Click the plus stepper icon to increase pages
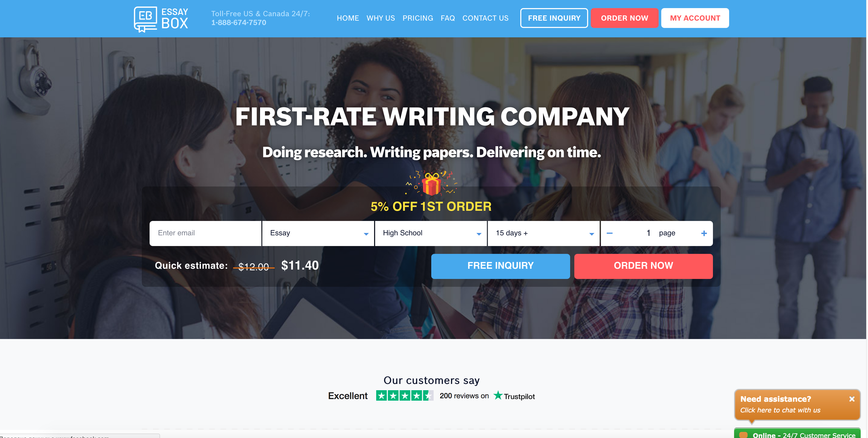The width and height of the screenshot is (868, 438). [704, 233]
